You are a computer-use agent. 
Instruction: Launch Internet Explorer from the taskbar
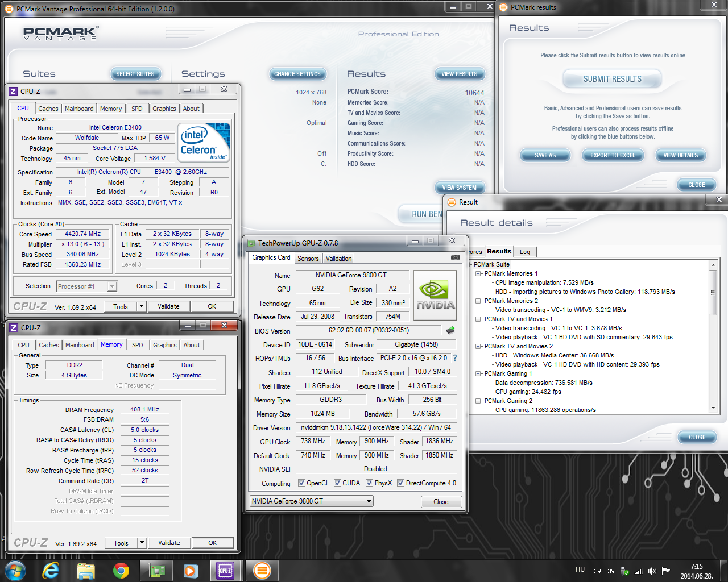(51, 571)
